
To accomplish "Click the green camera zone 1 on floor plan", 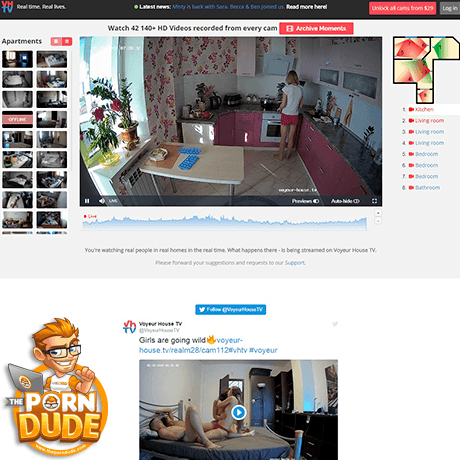I will [441, 48].
